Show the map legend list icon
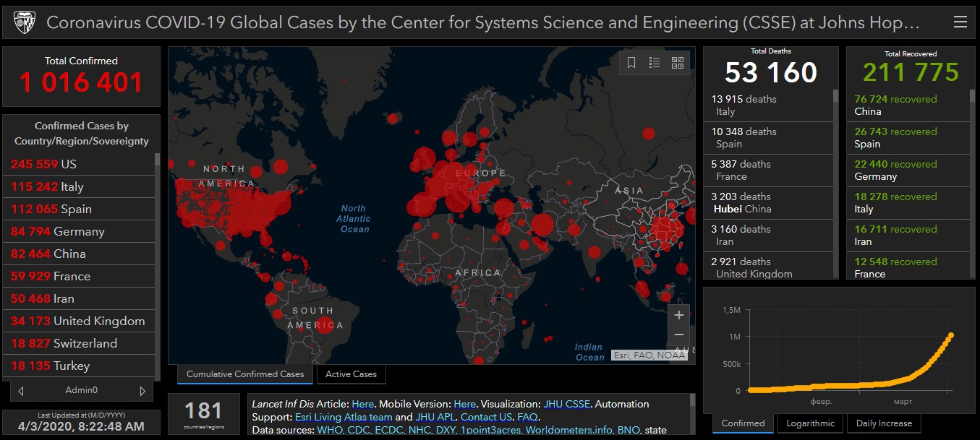This screenshot has width=980, height=440. click(655, 63)
